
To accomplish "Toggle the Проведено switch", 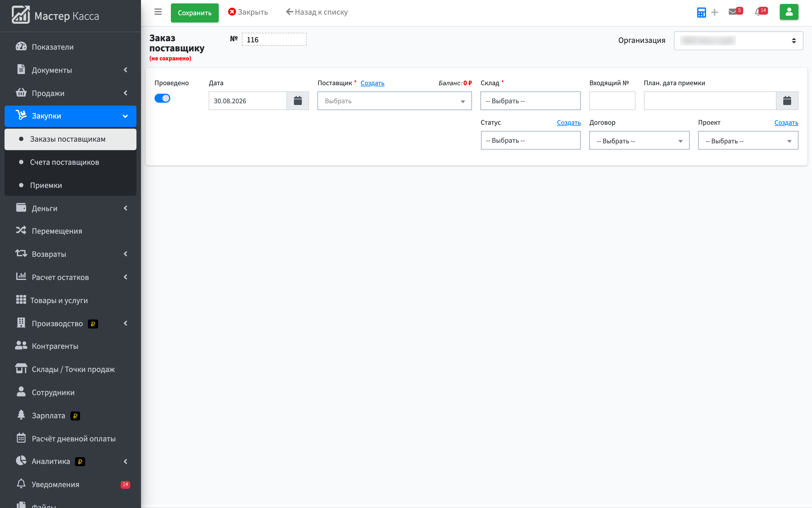I will click(x=162, y=98).
